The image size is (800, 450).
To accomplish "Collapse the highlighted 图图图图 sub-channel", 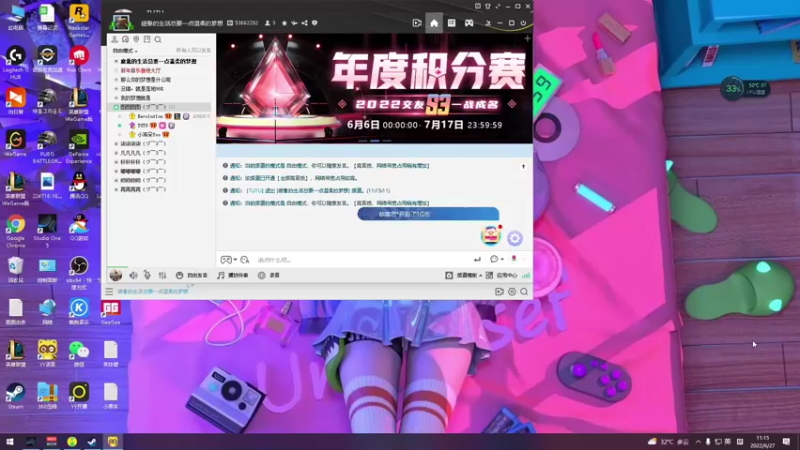I will tap(116, 107).
